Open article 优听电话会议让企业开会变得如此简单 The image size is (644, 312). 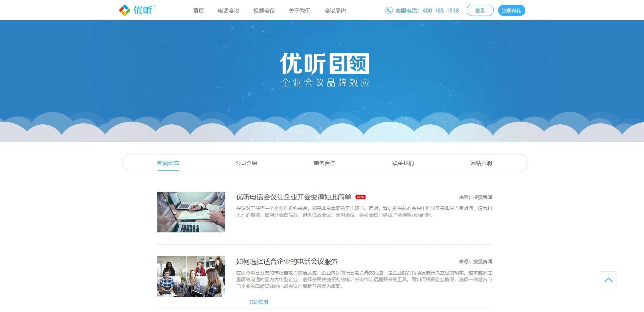tap(293, 197)
